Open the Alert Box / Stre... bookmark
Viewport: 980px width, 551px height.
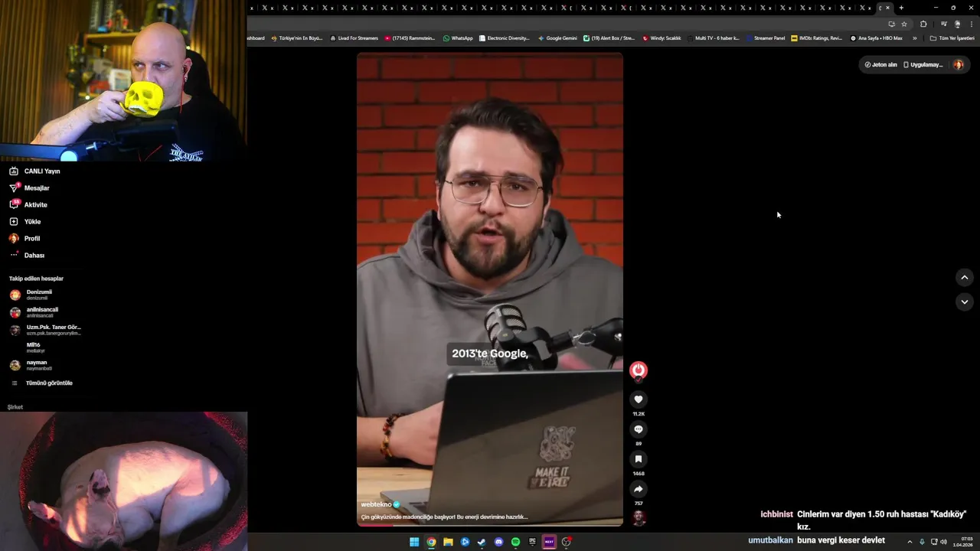tap(609, 38)
